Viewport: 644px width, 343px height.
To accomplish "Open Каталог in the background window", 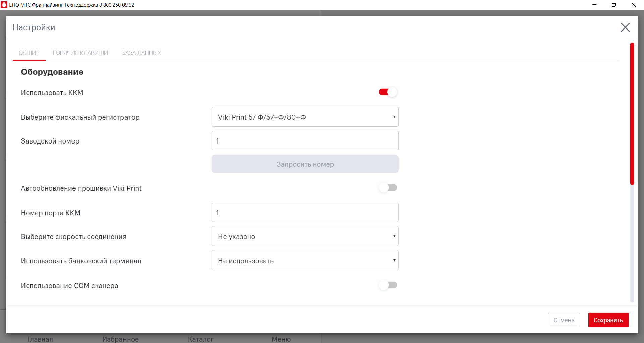I will [201, 339].
